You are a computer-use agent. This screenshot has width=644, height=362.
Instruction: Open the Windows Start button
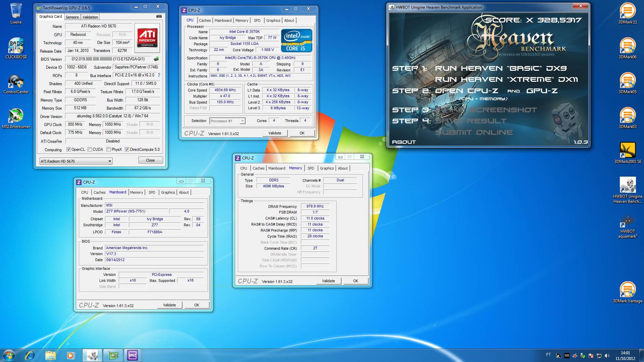(x=9, y=355)
